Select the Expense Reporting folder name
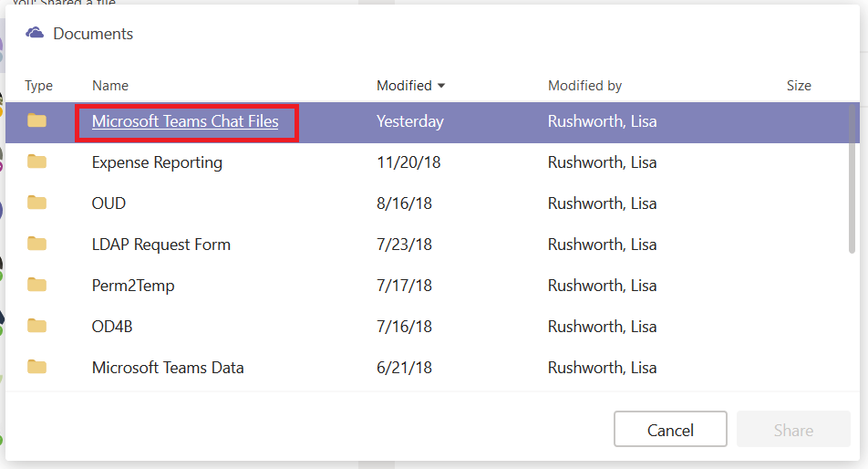The width and height of the screenshot is (868, 469). point(157,162)
